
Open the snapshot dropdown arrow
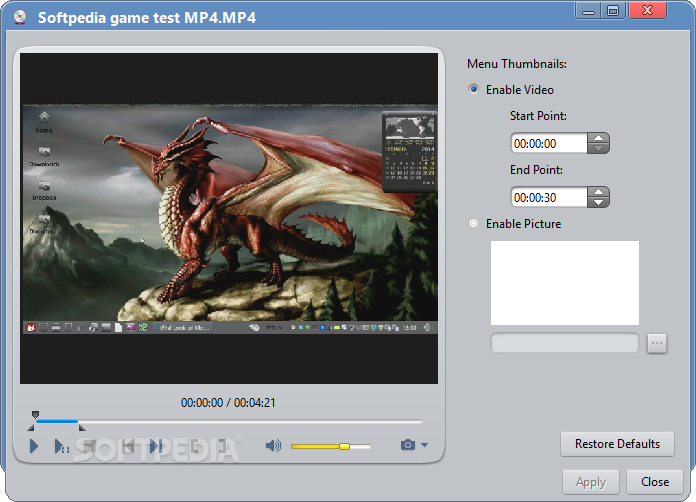424,445
